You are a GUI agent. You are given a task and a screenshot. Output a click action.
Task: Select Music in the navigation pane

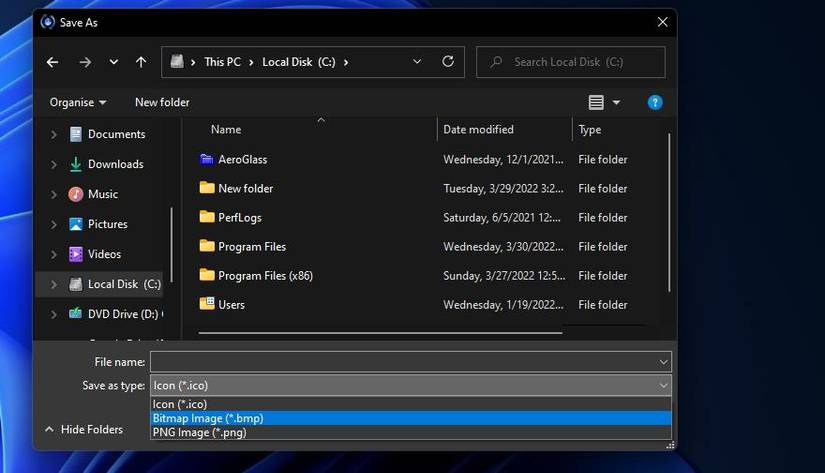tap(103, 194)
